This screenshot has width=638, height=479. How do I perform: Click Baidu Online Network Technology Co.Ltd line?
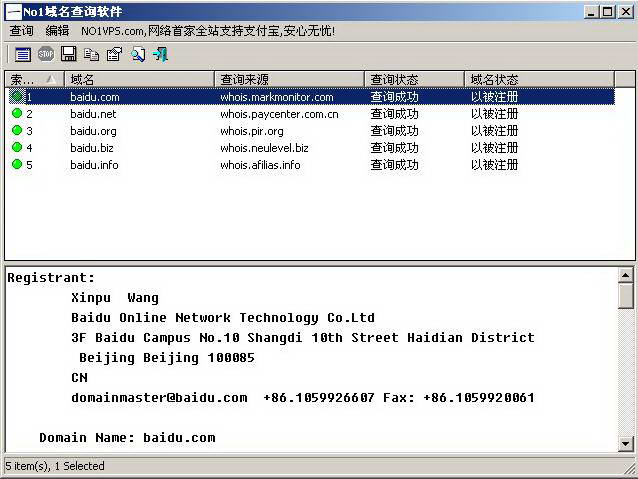(223, 318)
